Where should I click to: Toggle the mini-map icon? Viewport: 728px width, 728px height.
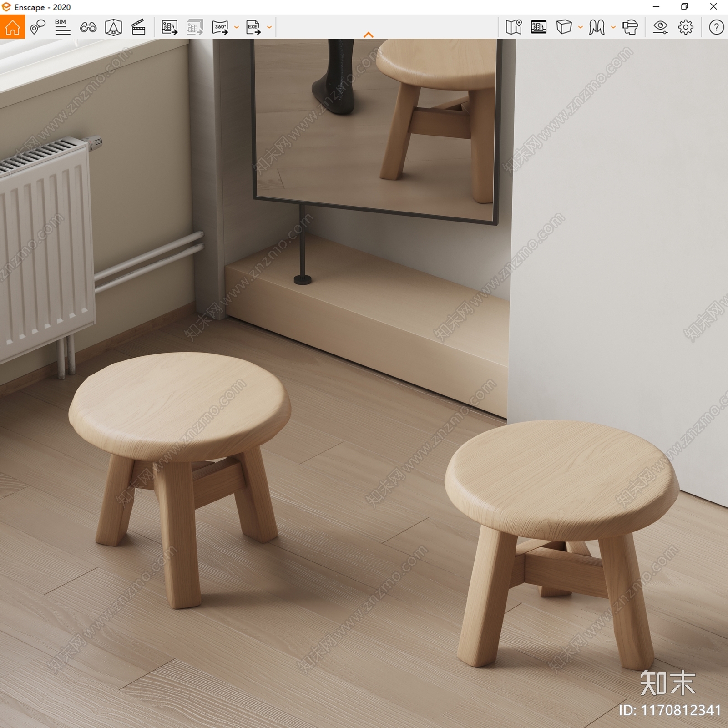pyautogui.click(x=514, y=27)
